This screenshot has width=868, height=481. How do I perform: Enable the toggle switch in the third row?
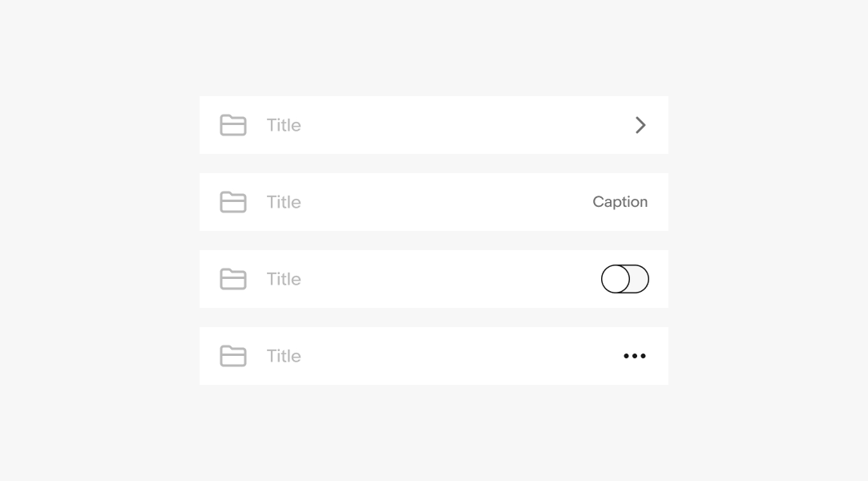click(625, 279)
